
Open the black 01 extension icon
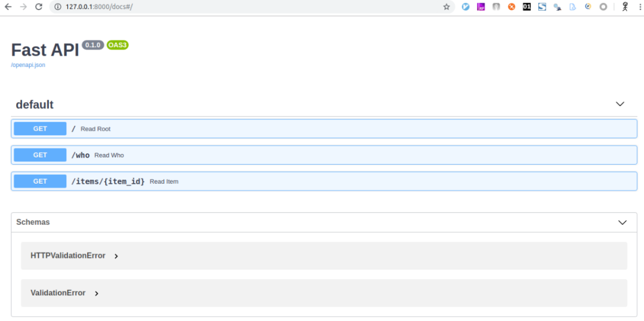527,7
